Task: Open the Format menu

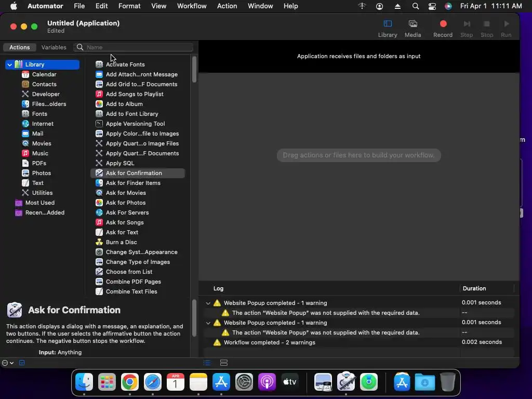Action: click(129, 6)
